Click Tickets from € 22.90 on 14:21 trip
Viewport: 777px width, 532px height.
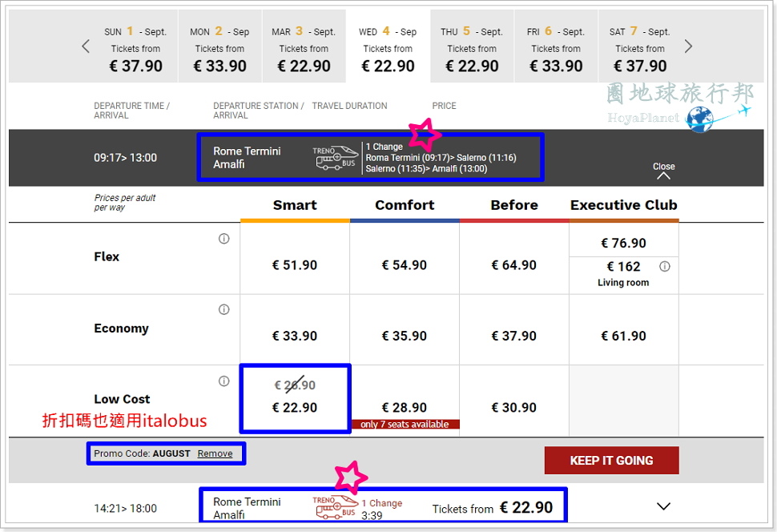[492, 508]
